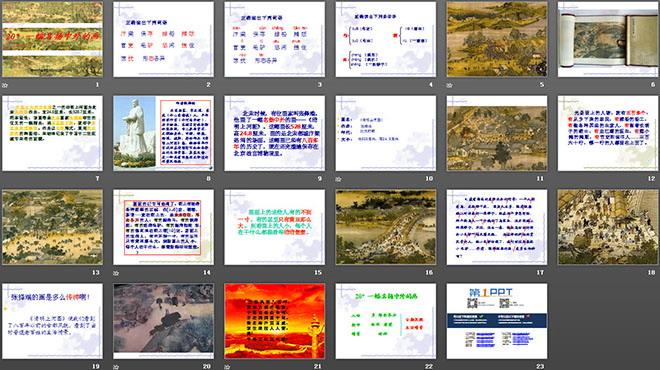Click slide number 7 label
660x370 pixels.
click(97, 179)
